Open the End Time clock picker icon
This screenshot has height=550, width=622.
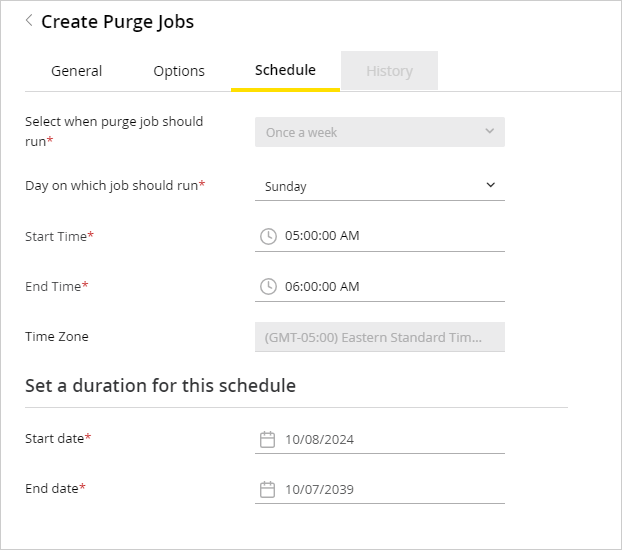(268, 287)
